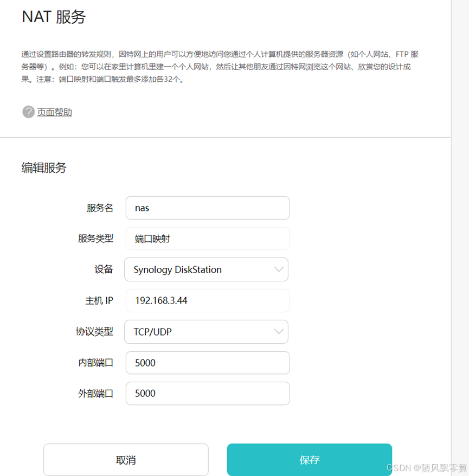Click the 编辑服务 section heading
Image resolution: width=469 pixels, height=476 pixels.
click(44, 168)
